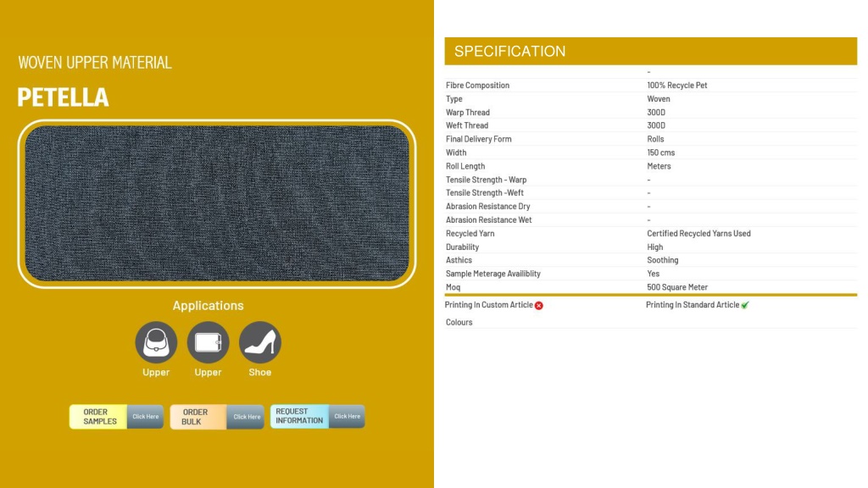Select the ORDER BULK label
Viewport: 868px width, 488px height.
point(195,417)
